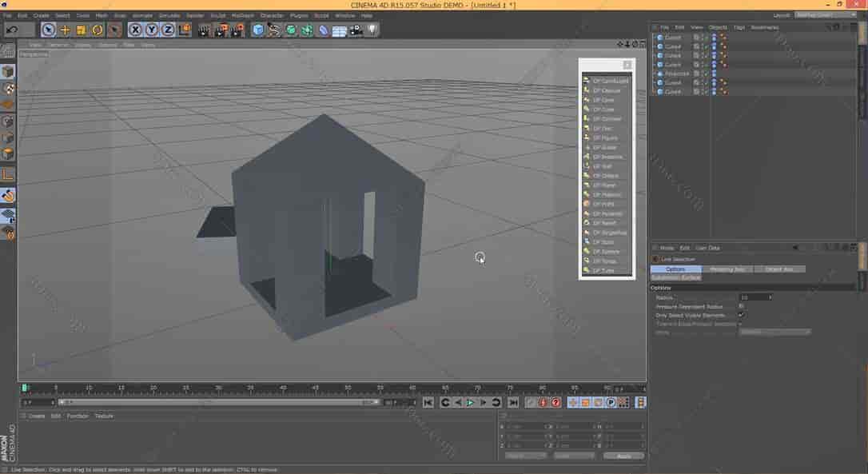Viewport: 868px width, 474px height.
Task: Activate the Rotate tool
Action: click(x=98, y=30)
